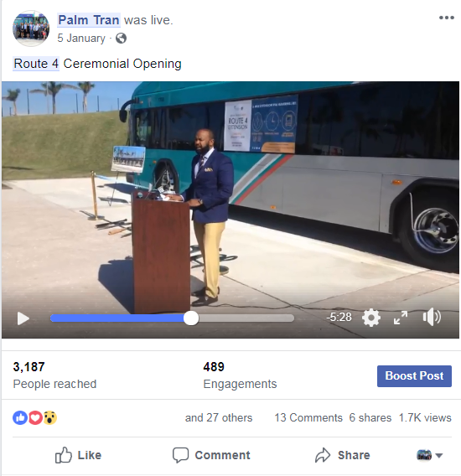
Task: Play the Route 4 live video
Action: (23, 318)
